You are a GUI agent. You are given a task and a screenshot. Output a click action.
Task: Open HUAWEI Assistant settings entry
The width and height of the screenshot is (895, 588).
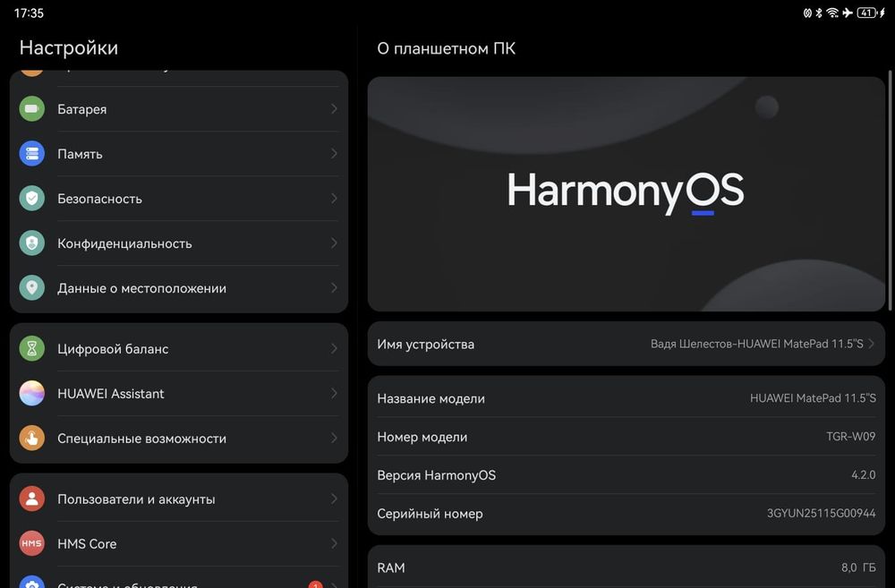(179, 393)
